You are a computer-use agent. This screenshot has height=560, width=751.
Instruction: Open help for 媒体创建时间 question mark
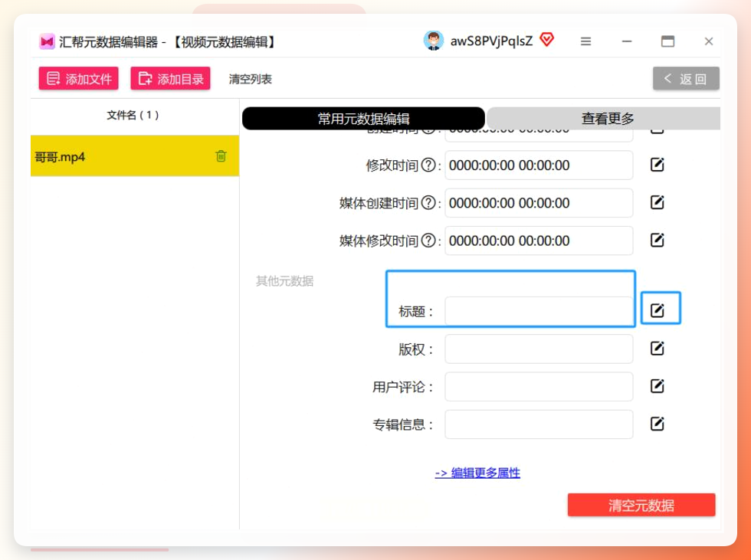(428, 203)
